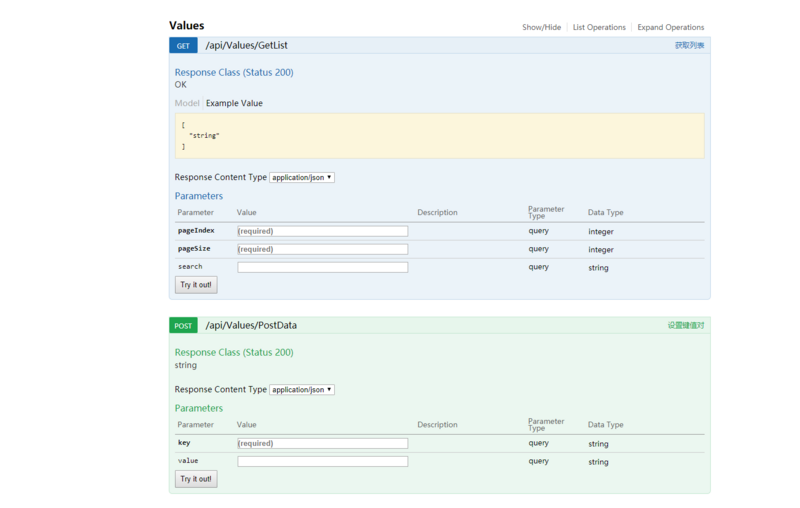
Task: Click the Show/Hide link for Values
Action: pos(541,28)
